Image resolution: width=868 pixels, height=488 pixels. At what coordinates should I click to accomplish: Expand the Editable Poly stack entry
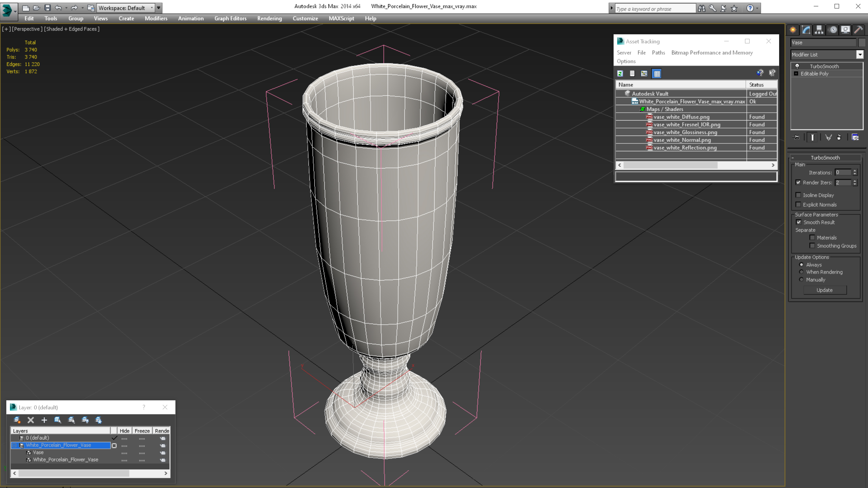click(x=796, y=74)
